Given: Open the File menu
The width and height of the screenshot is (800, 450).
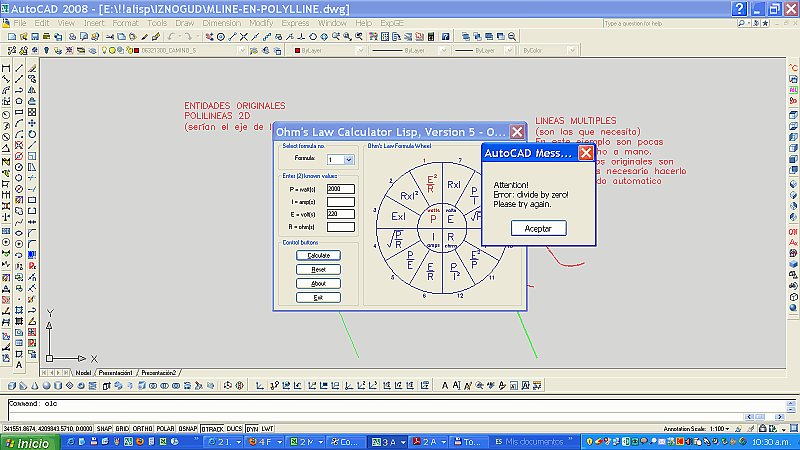Looking at the screenshot, I should pyautogui.click(x=20, y=23).
